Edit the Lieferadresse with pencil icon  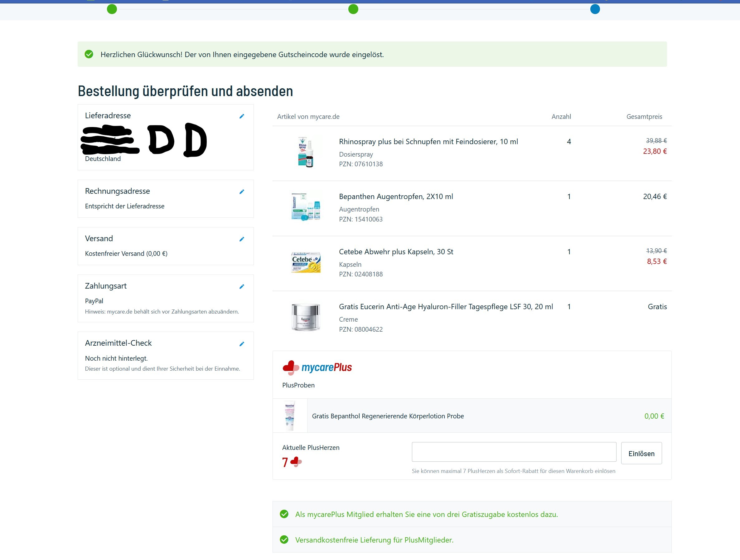click(242, 116)
